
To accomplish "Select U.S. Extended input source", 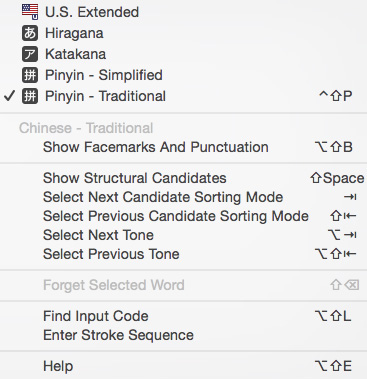I will click(x=183, y=12).
